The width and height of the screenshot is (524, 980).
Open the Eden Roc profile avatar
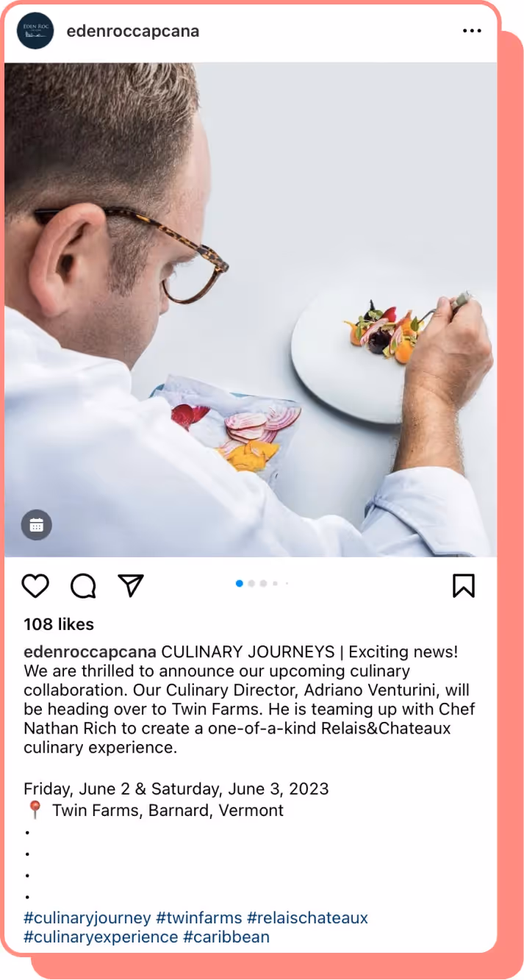pyautogui.click(x=35, y=31)
